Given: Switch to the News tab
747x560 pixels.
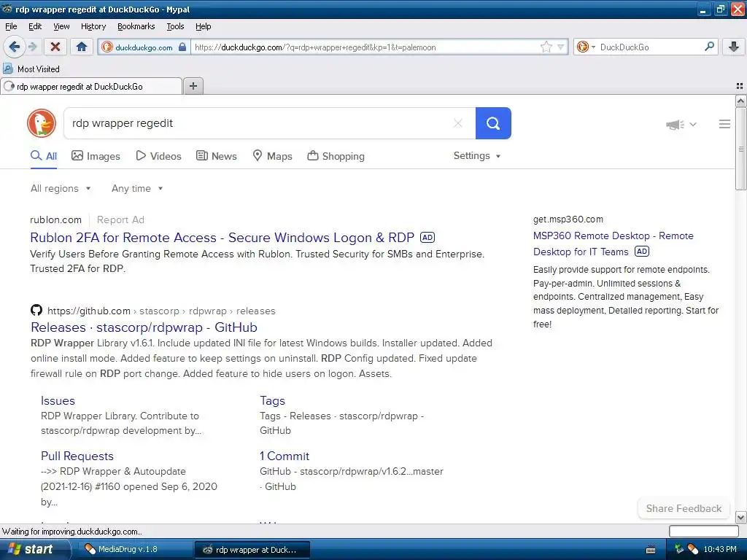Looking at the screenshot, I should pos(216,156).
